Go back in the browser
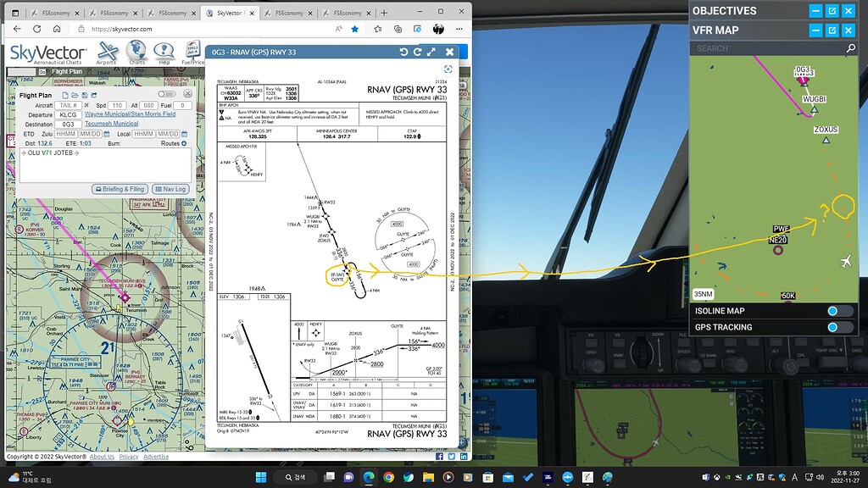The image size is (868, 488). [x=17, y=29]
